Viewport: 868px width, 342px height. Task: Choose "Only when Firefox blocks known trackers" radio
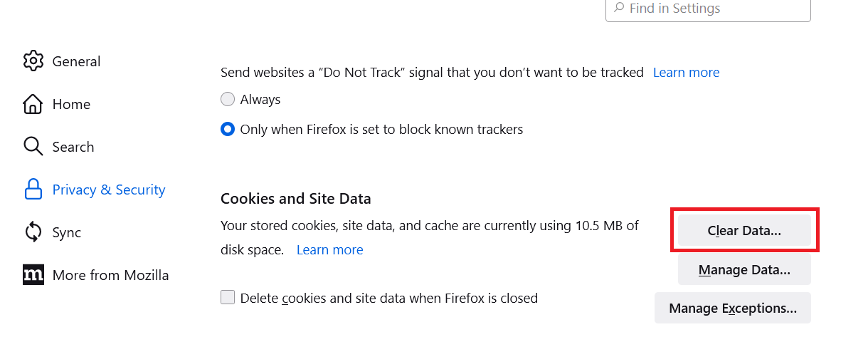click(x=228, y=130)
